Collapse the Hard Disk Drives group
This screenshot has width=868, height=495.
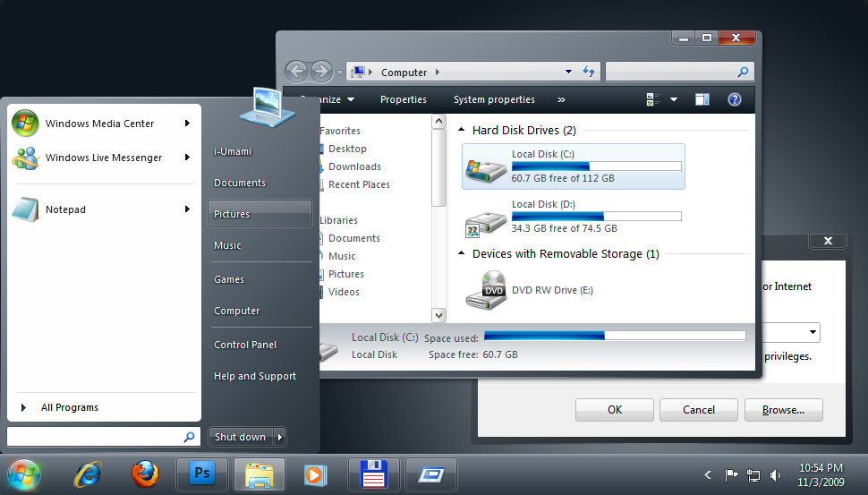tap(462, 131)
